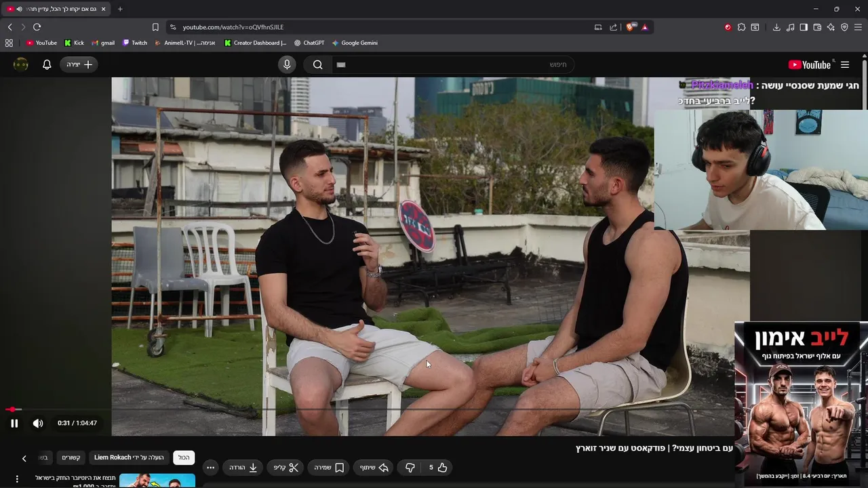Download the video with הורדה button
Image resolution: width=868 pixels, height=488 pixels.
pos(243,467)
